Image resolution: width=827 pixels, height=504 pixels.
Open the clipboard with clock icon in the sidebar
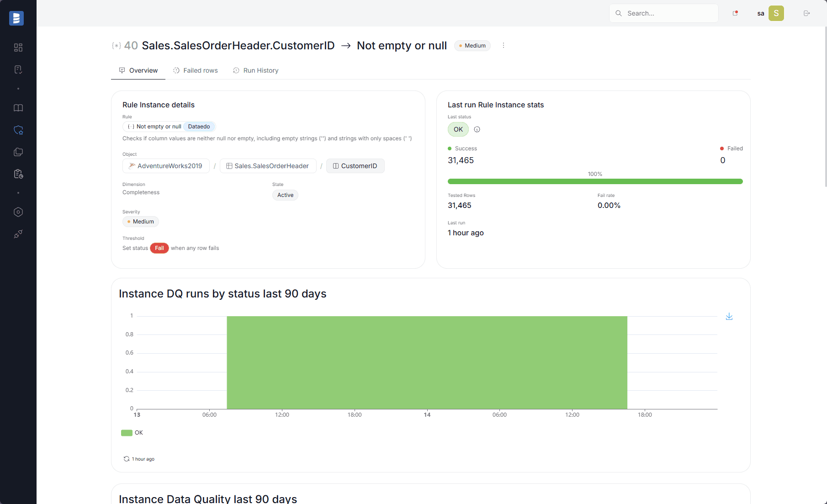18,174
